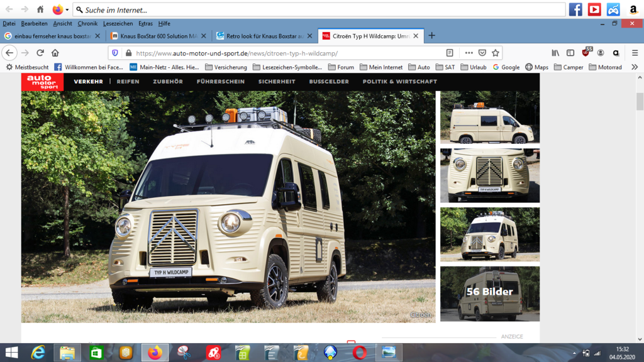This screenshot has width=644, height=362.
Task: Open the Datei menu
Action: click(x=9, y=23)
